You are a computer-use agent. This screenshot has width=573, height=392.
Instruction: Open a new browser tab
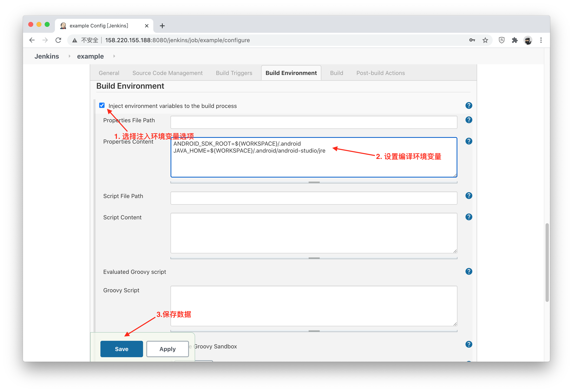(x=162, y=26)
